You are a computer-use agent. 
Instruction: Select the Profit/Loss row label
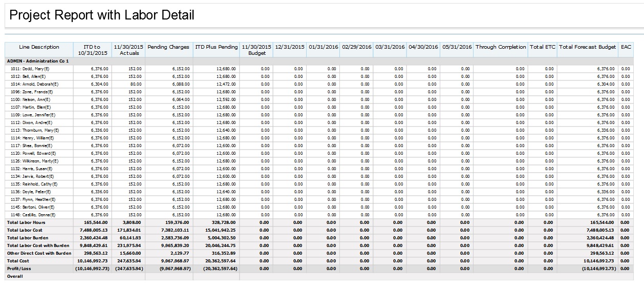[x=20, y=269]
